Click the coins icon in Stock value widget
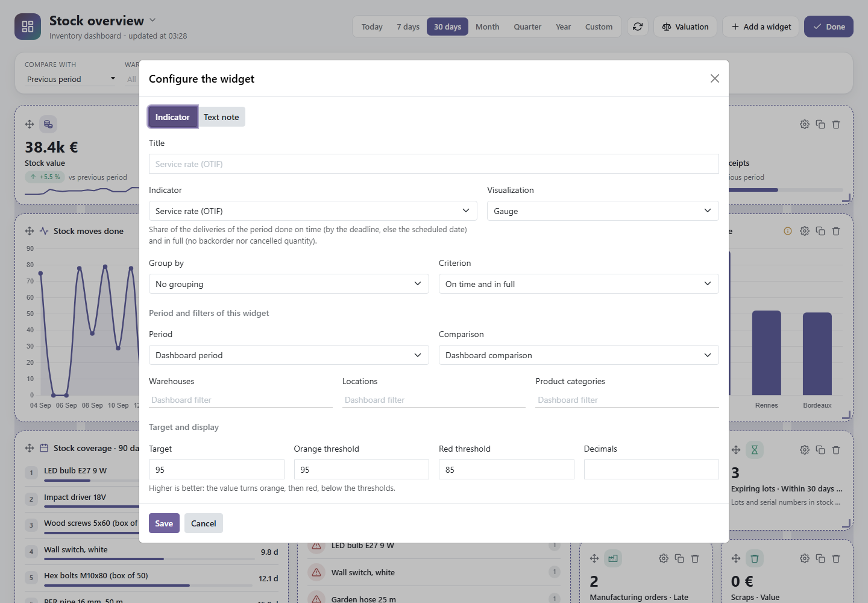The height and width of the screenshot is (603, 868). pyautogui.click(x=48, y=124)
